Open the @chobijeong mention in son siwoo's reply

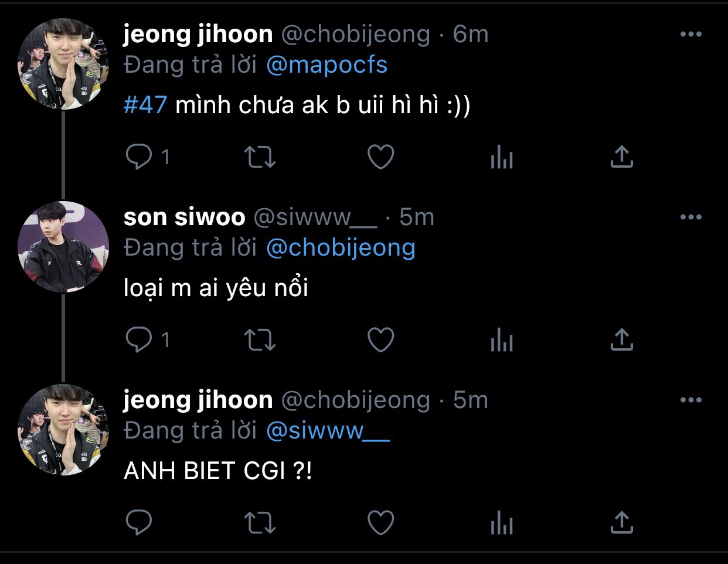point(341,248)
